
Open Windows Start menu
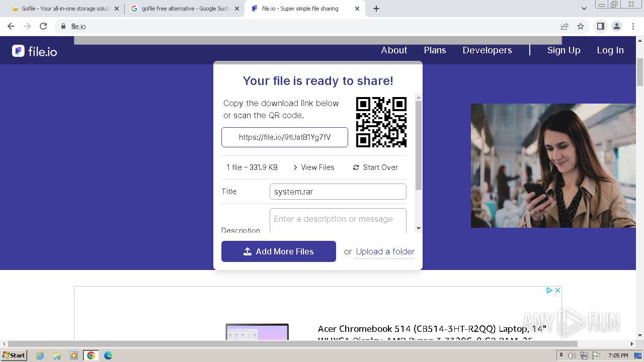pyautogui.click(x=14, y=355)
